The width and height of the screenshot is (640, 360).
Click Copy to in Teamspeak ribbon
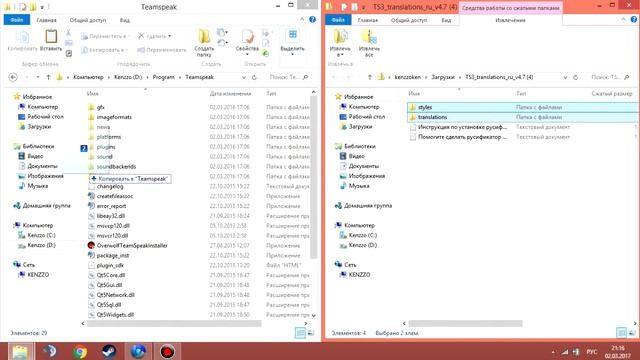tap(104, 50)
